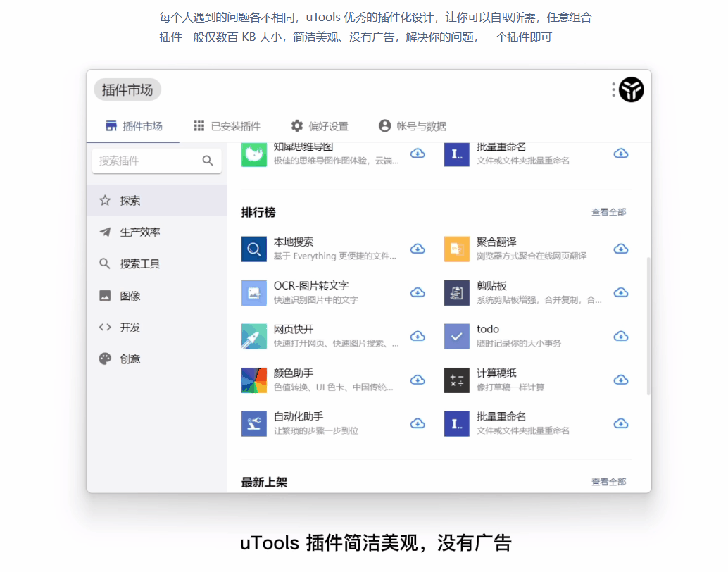Image resolution: width=728 pixels, height=572 pixels.
Task: Download the 网页快开 plugin
Action: point(418,337)
